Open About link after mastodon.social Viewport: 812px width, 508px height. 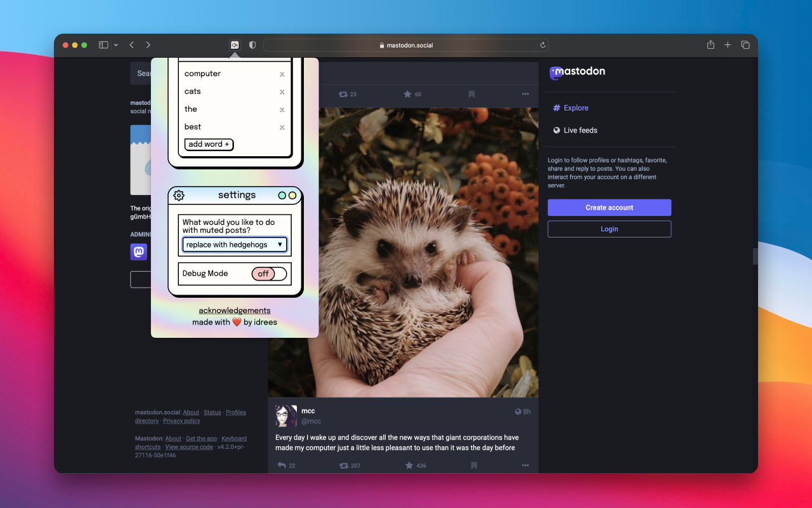(191, 413)
